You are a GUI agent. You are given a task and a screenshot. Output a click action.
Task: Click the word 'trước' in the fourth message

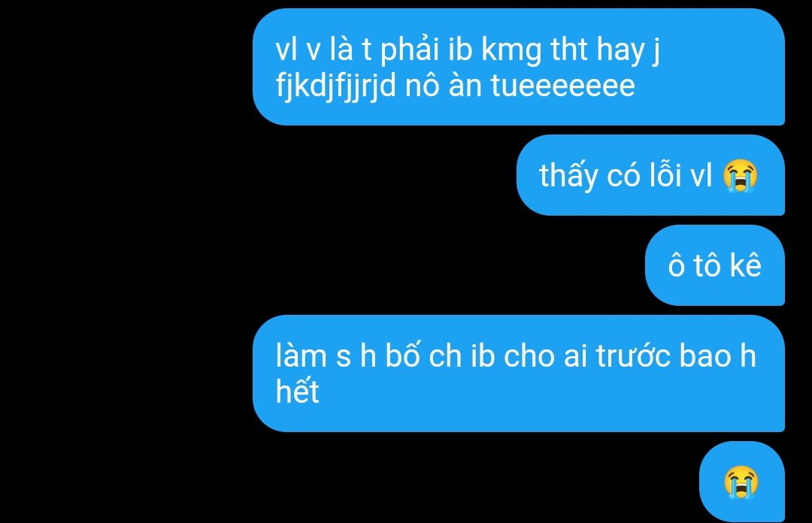pyautogui.click(x=633, y=356)
